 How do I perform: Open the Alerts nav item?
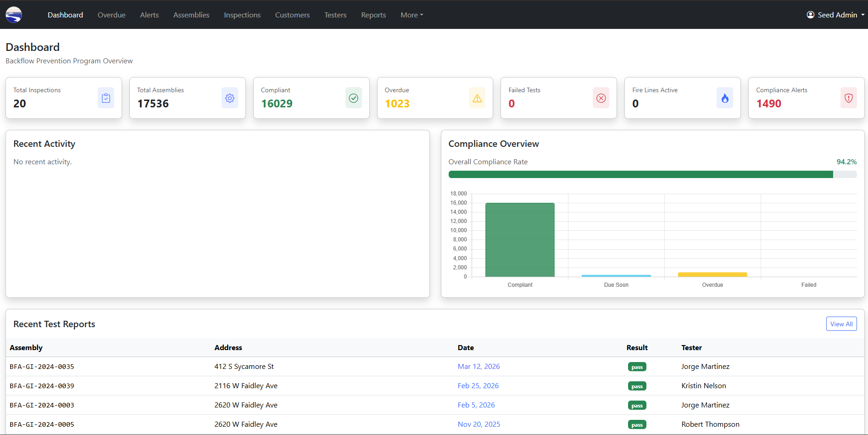150,15
